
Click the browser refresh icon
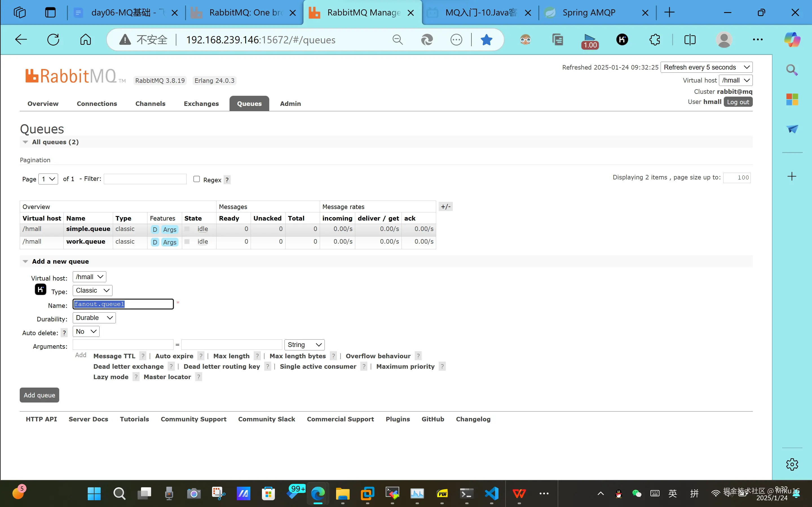click(53, 39)
